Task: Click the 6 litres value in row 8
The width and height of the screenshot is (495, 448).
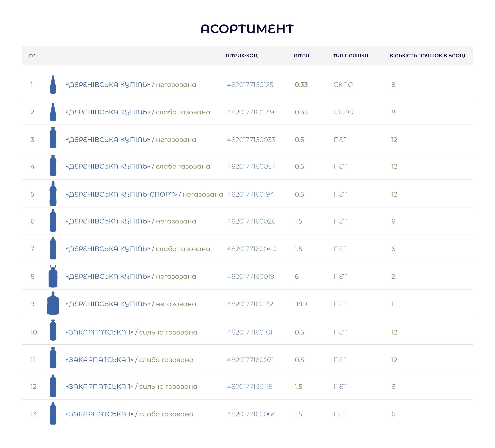Action: coord(297,276)
